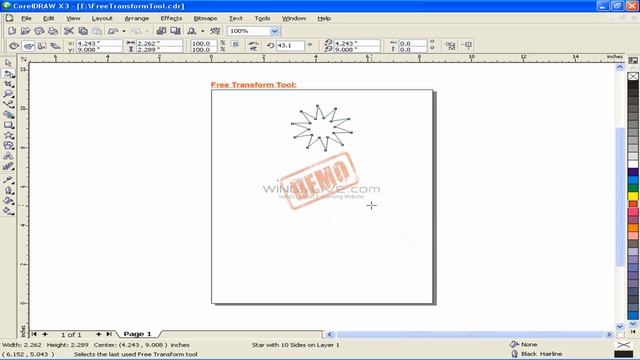This screenshot has width=640, height=360.
Task: Click the Mirror buttons on property bar
Action: pos(253,46)
